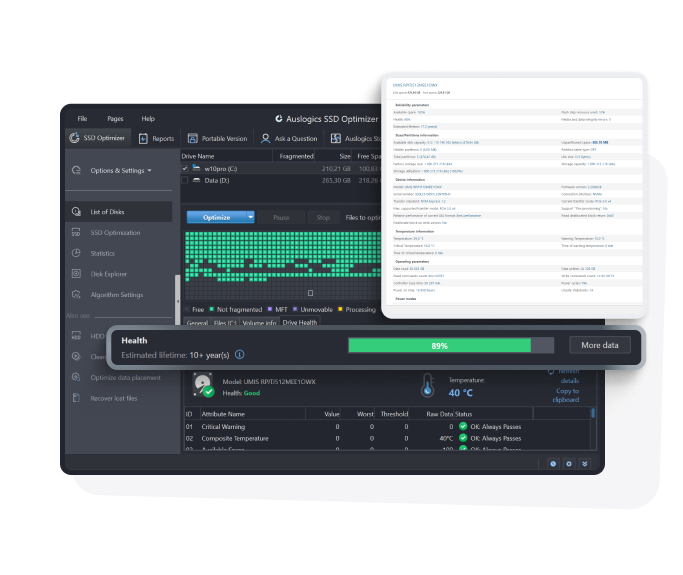Click the Reports document icon
Viewport: 683px width, 575px height.
tap(143, 139)
